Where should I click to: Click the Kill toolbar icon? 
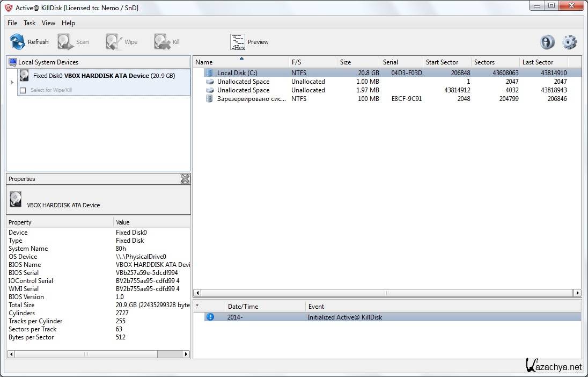click(162, 42)
